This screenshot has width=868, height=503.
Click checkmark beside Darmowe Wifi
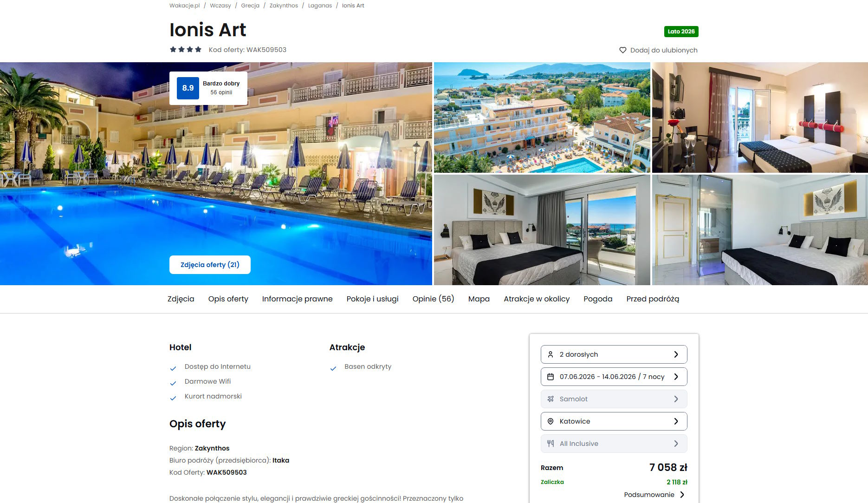[173, 383]
